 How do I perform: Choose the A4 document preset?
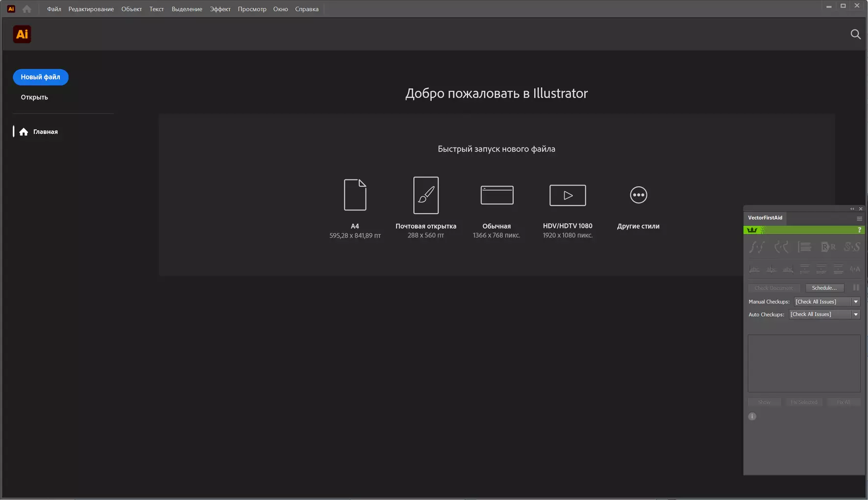point(355,208)
